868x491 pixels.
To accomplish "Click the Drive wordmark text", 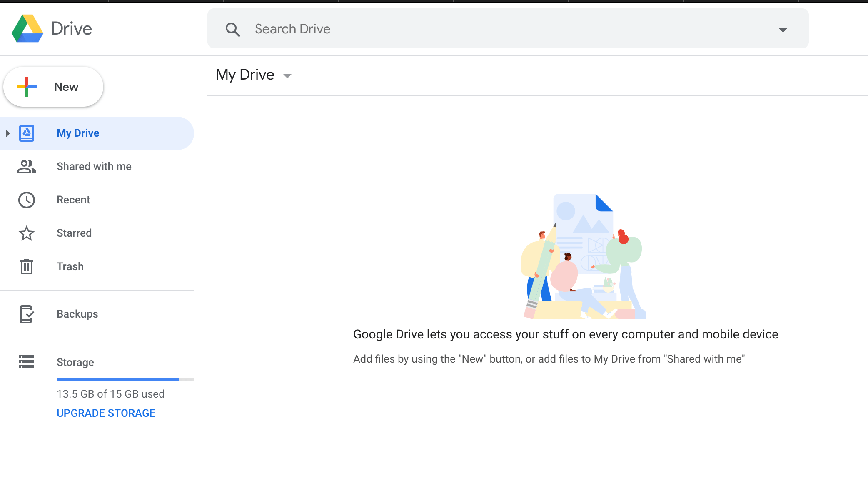I will coord(71,28).
